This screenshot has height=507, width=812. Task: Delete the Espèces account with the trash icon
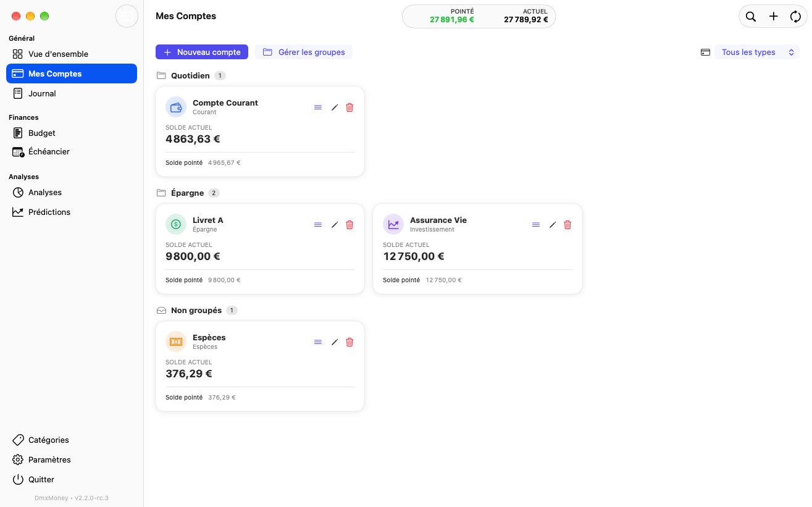pos(349,342)
